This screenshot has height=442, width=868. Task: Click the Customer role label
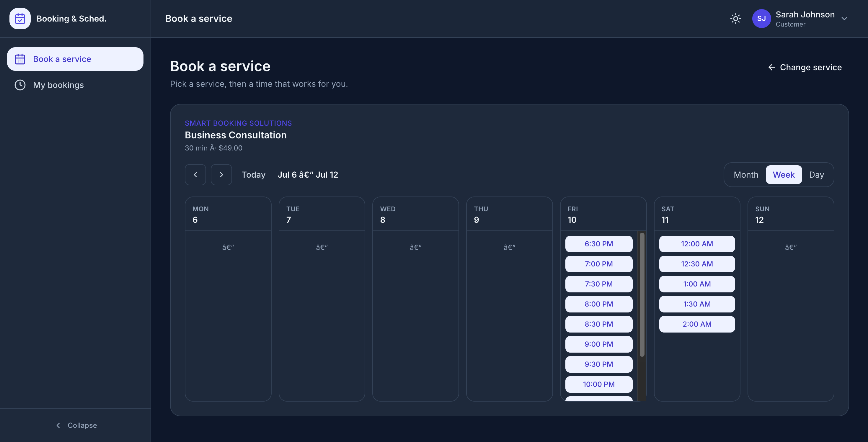pos(791,24)
